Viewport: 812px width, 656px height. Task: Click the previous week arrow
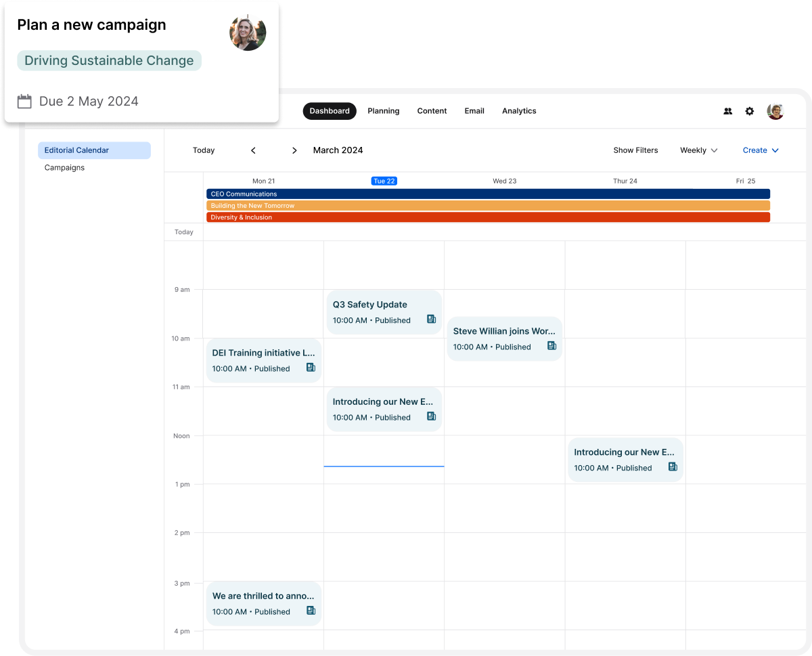click(x=253, y=150)
